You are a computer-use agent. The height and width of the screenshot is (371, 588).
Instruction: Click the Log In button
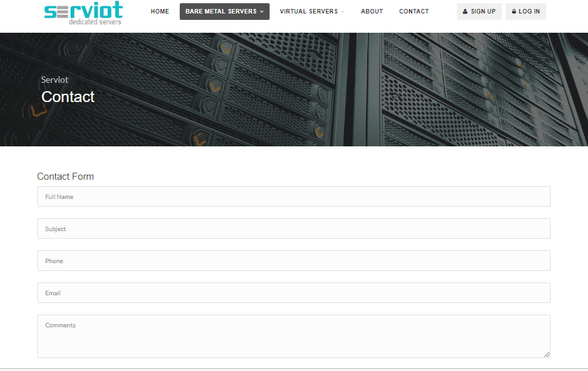[x=526, y=12]
